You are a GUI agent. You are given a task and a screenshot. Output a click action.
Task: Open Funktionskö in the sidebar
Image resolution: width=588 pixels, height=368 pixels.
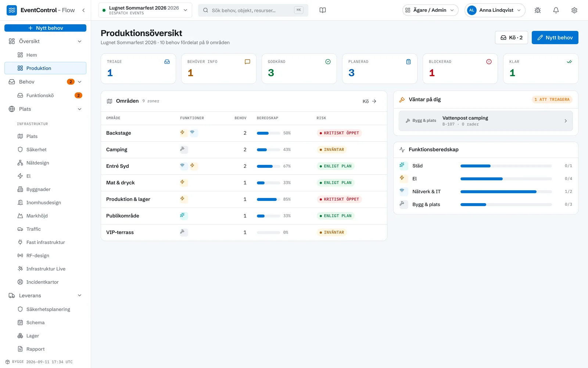point(45,96)
